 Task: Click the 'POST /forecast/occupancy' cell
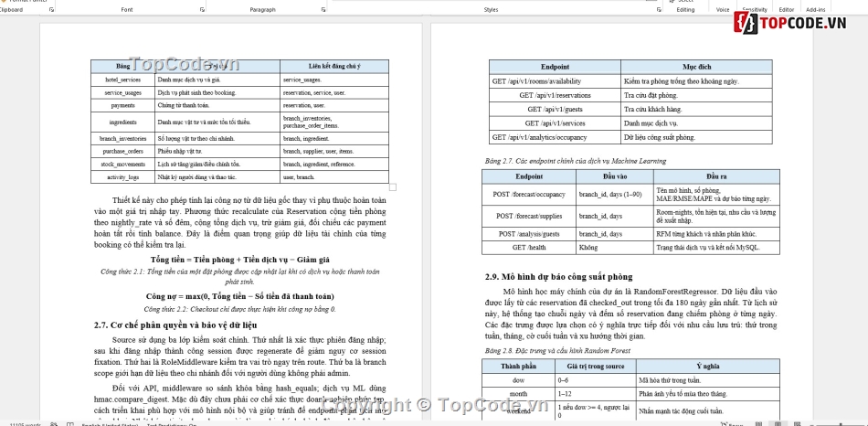(x=529, y=195)
